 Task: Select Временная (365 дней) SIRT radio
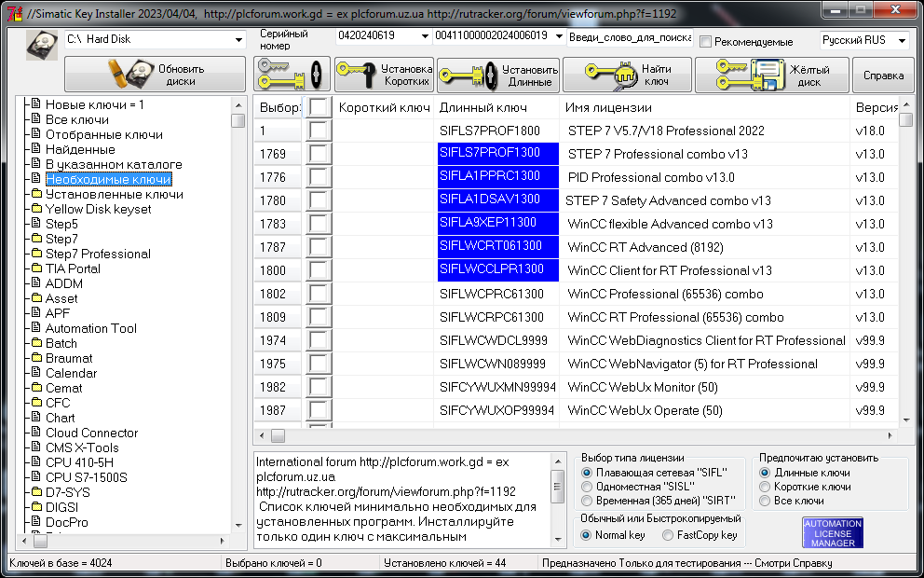pyautogui.click(x=586, y=501)
